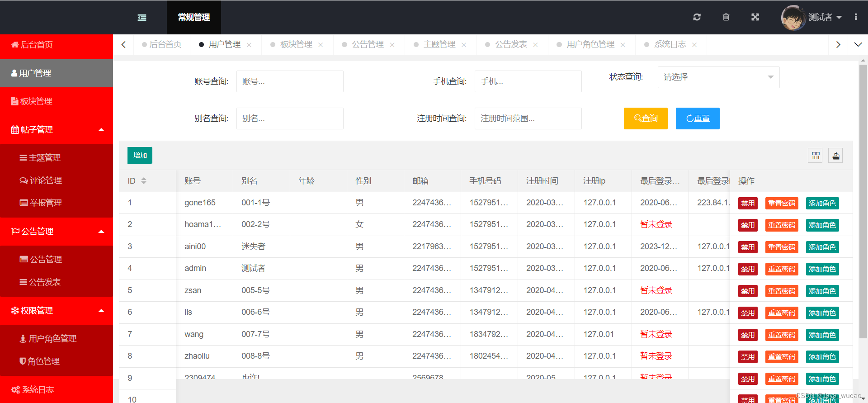868x403 pixels.
Task: Collapse the 公告管理 sidebar group
Action: [x=57, y=232]
